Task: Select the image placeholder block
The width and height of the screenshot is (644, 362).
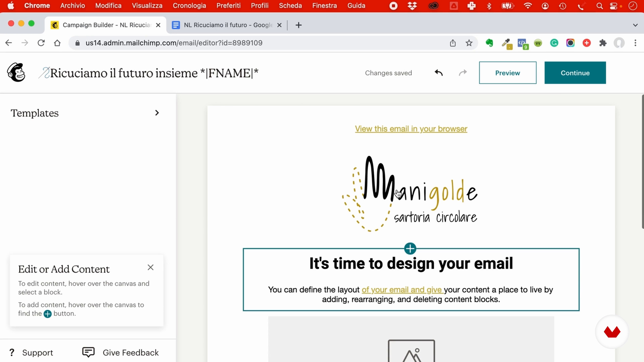Action: tap(411, 339)
